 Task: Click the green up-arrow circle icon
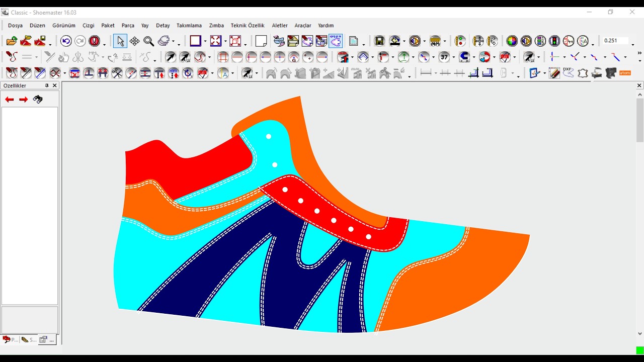coord(403,57)
